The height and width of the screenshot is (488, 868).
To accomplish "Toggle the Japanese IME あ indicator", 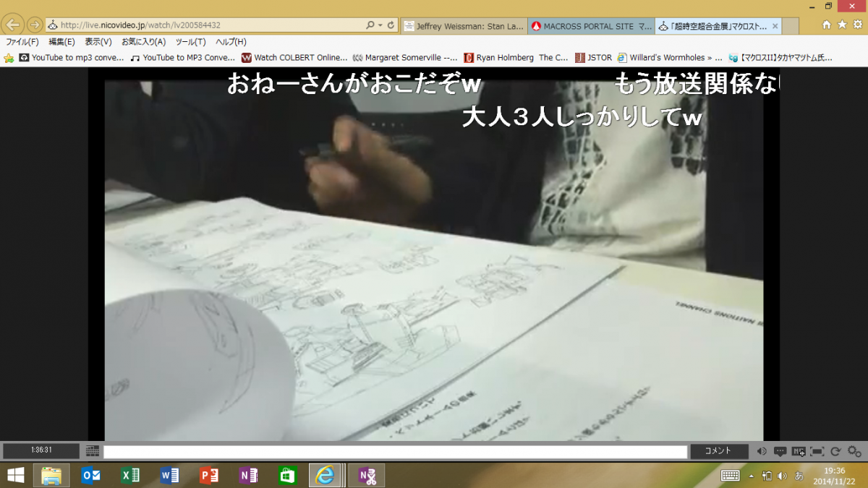I will click(x=799, y=476).
